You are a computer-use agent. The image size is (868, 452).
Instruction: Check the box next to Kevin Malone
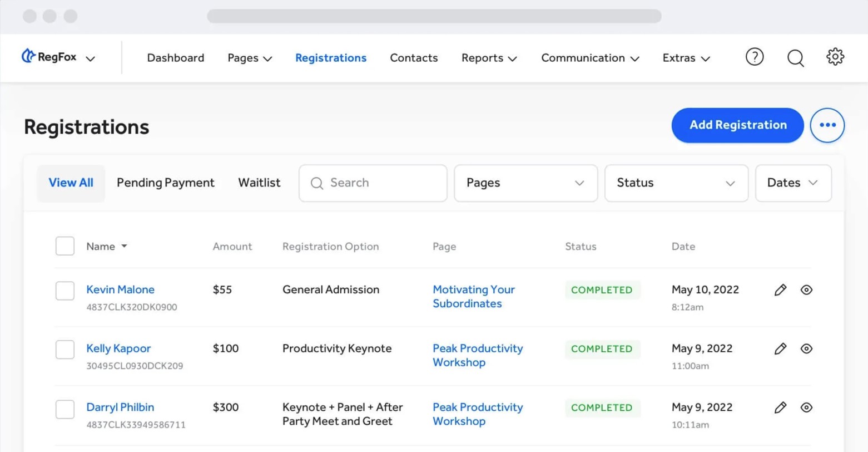65,291
